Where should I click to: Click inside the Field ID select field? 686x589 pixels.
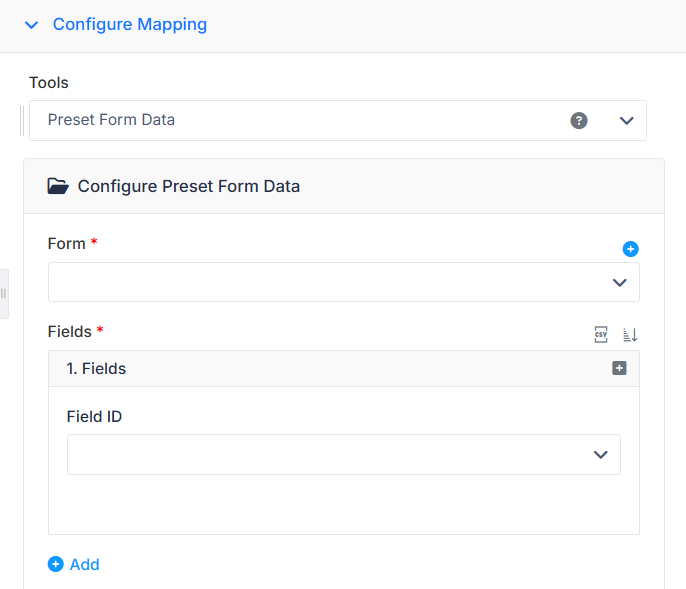343,454
